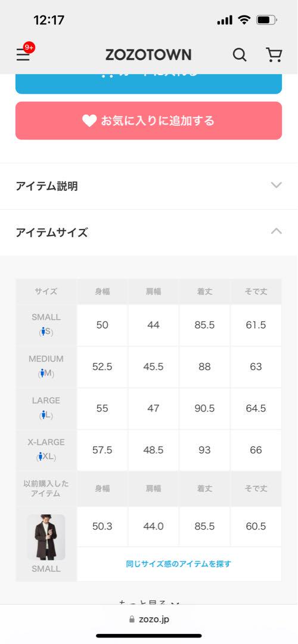Tap the zozo.jp address bar

[148, 619]
